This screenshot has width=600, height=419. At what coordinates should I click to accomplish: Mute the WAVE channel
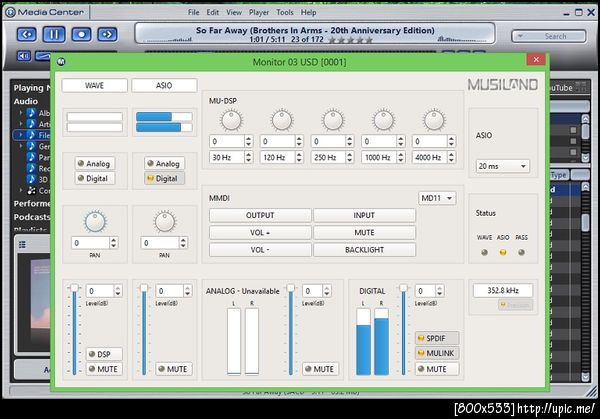104,369
